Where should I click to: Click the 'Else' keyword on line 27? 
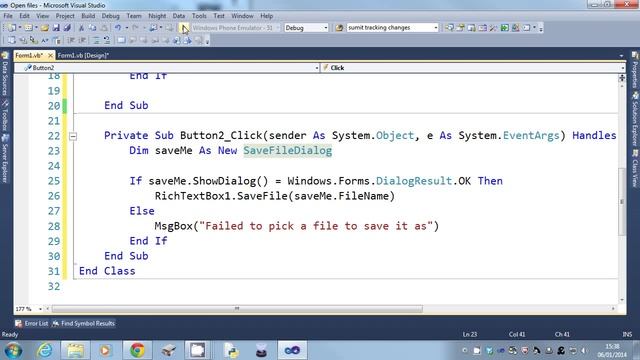point(142,211)
